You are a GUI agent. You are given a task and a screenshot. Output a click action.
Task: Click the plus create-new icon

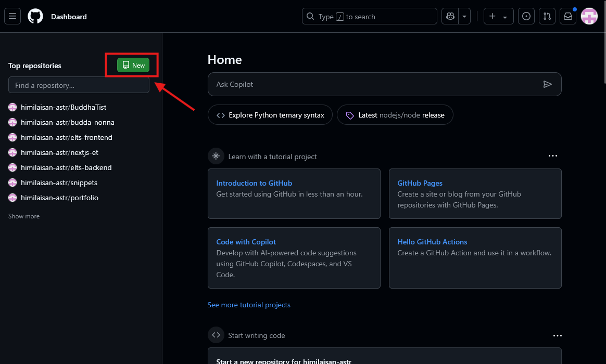pos(492,16)
